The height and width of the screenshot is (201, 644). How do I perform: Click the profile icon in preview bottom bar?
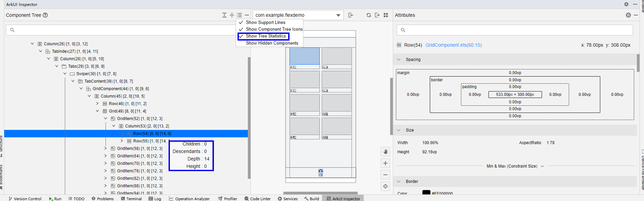pos(321,171)
